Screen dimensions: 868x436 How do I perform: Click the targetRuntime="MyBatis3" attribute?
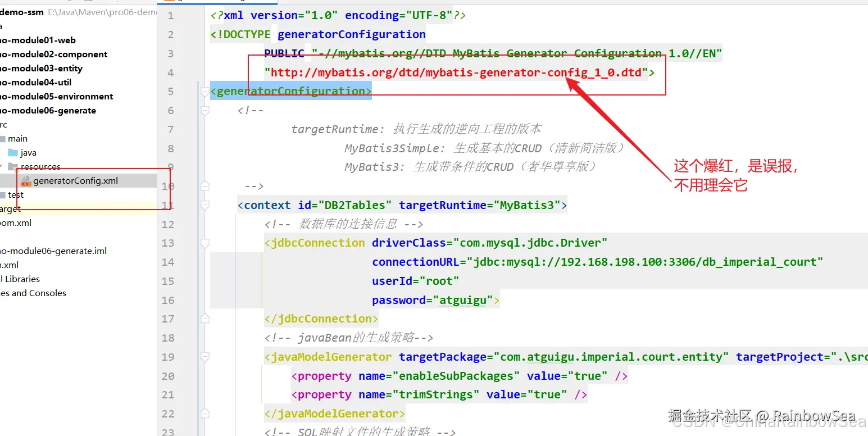click(479, 205)
